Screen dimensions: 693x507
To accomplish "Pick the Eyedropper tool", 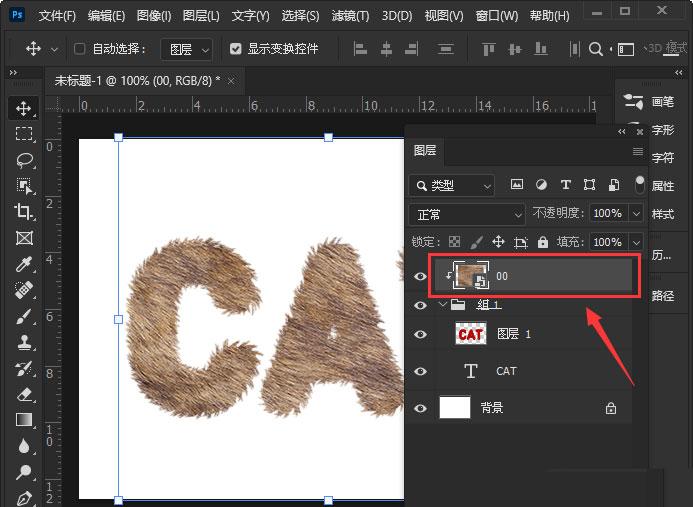I will click(23, 264).
